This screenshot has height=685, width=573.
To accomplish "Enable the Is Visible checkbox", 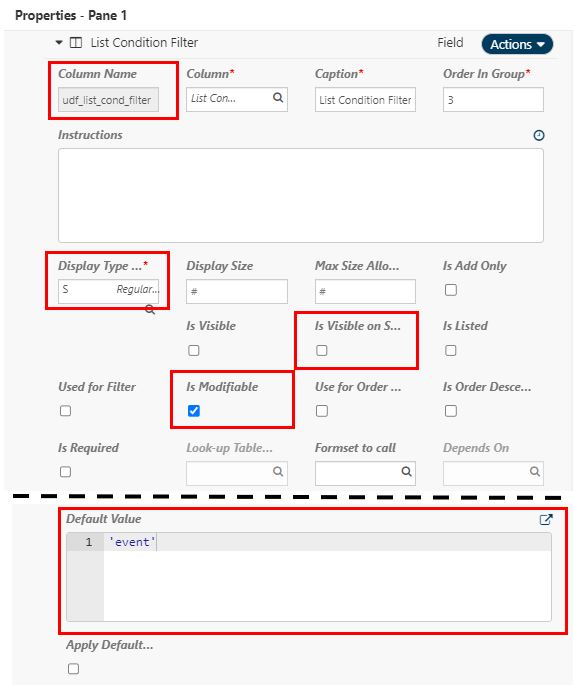I will (x=194, y=350).
